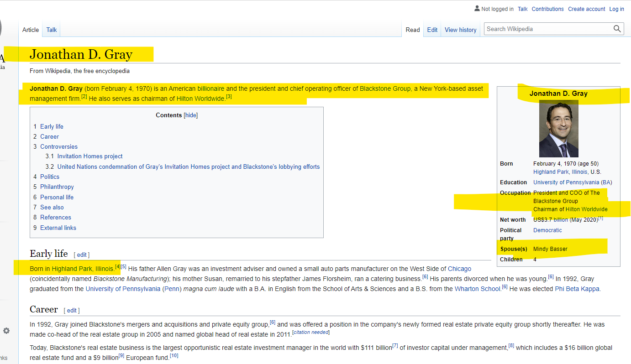
Task: Go to 3.1 Invitation Homes project
Action: tap(90, 156)
